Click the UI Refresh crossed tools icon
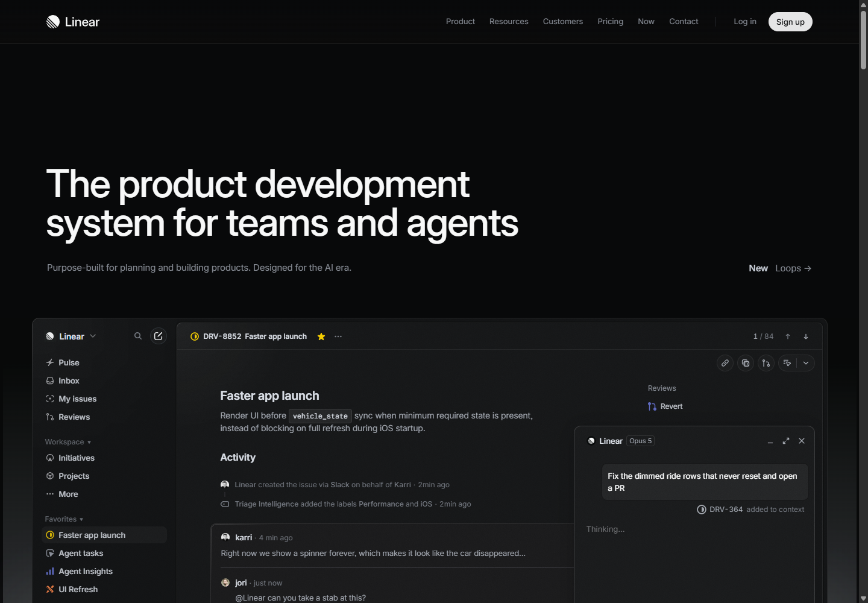Image resolution: width=868 pixels, height=603 pixels. (x=50, y=589)
